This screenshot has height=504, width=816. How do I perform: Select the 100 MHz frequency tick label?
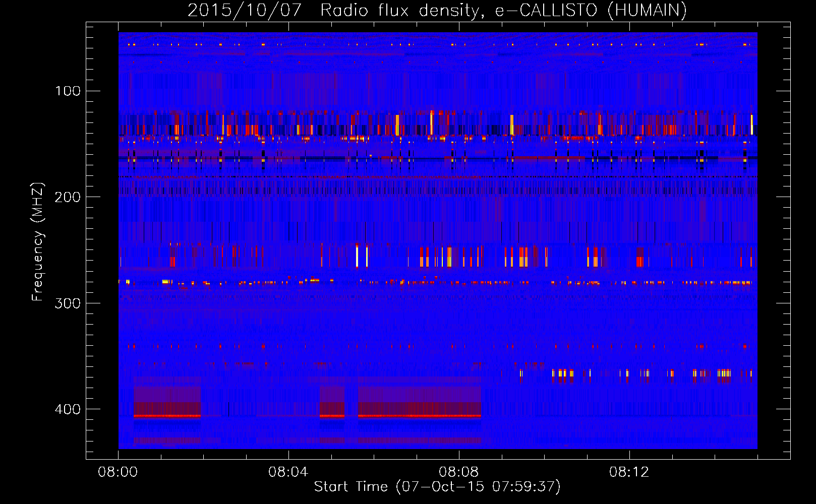pyautogui.click(x=68, y=91)
